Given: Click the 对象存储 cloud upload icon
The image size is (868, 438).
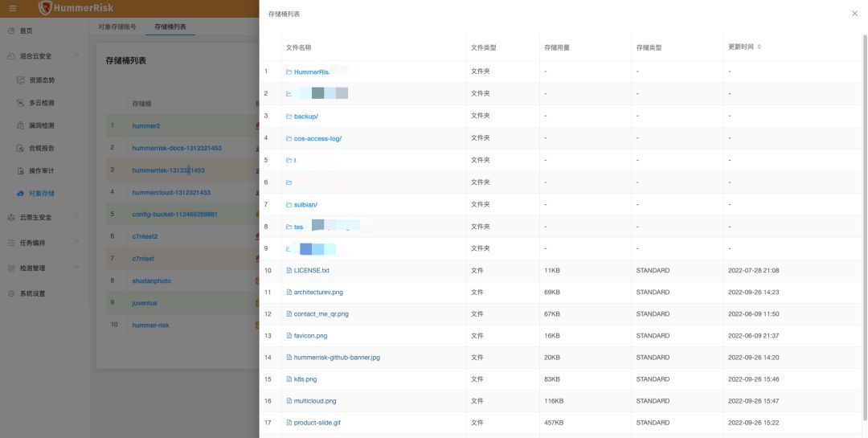Looking at the screenshot, I should point(20,194).
